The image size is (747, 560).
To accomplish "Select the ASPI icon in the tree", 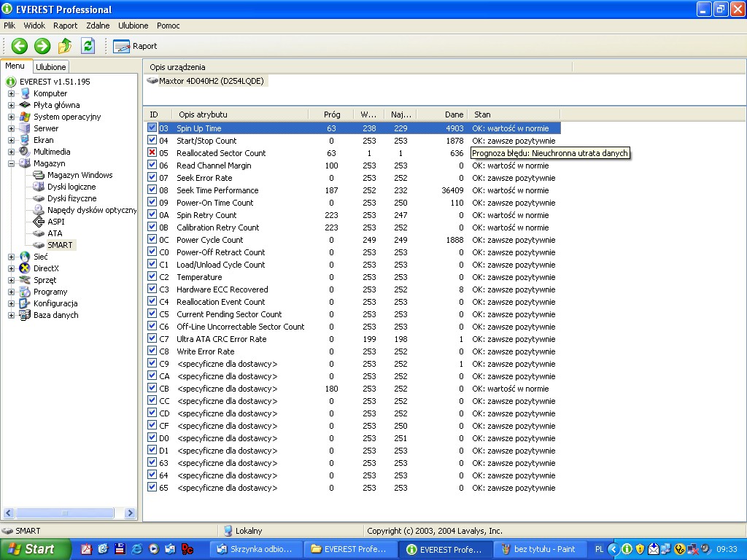I will pos(39,222).
